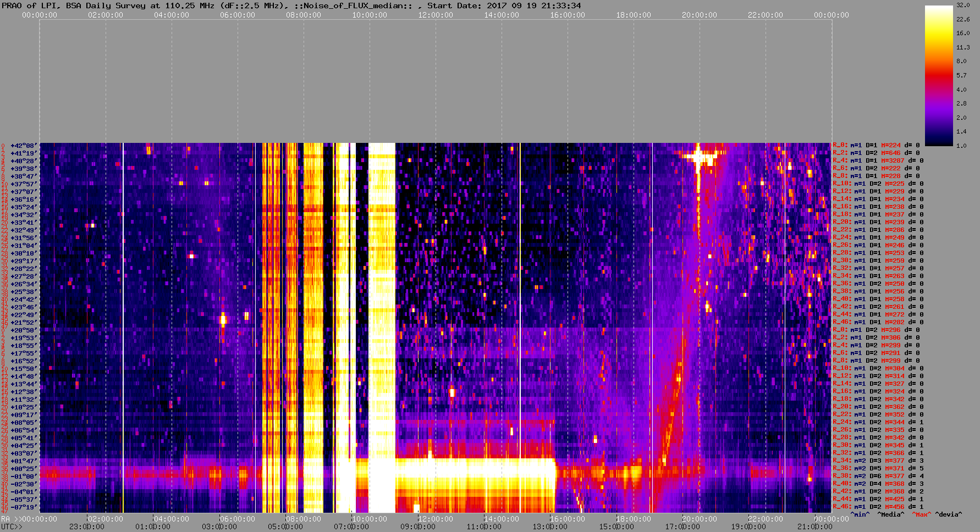Viewport: 980px width, 532px height.
Task: Click the R_46 row with M=456
Action: point(878,507)
